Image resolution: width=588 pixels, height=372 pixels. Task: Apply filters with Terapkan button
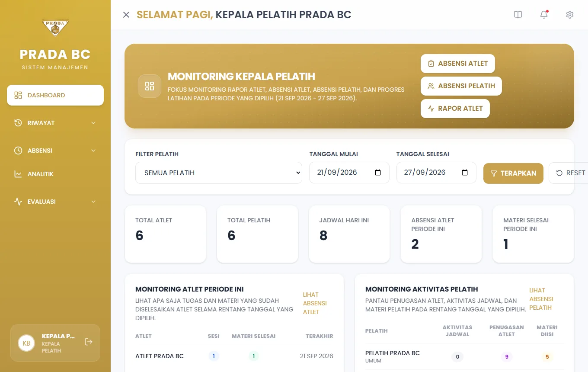[513, 173]
